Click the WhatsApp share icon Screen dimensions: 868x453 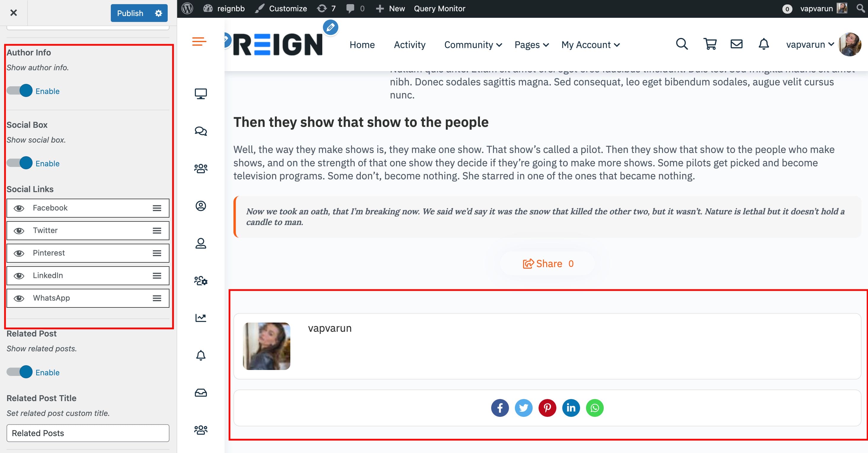[595, 408]
